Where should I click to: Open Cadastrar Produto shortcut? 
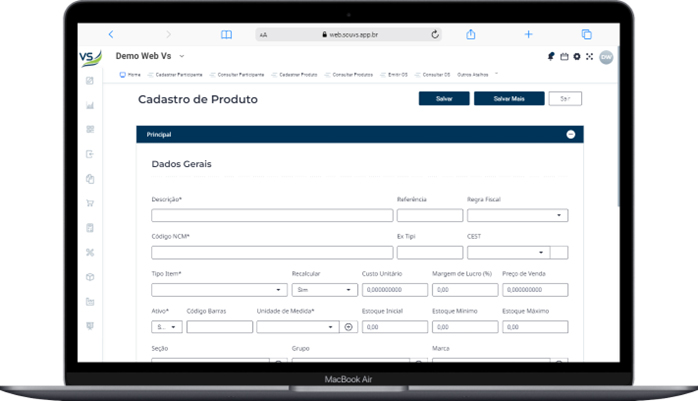pyautogui.click(x=294, y=75)
